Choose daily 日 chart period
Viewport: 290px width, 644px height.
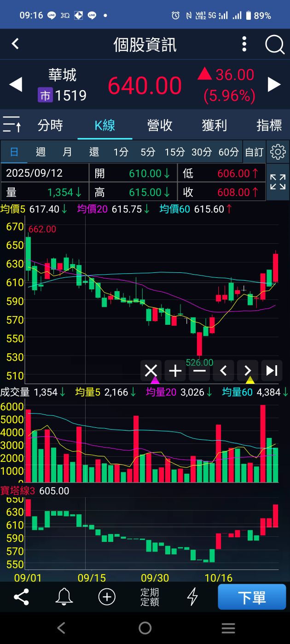click(x=14, y=152)
